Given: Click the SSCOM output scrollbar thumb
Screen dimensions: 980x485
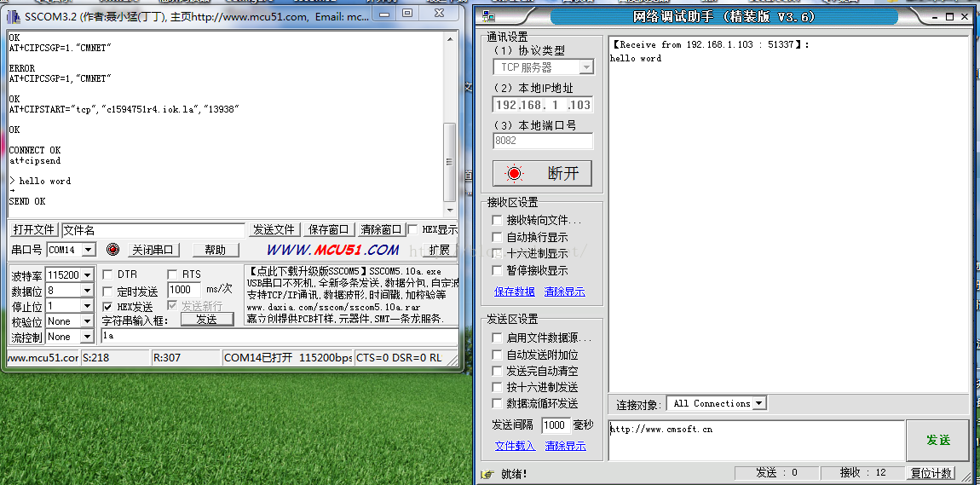Looking at the screenshot, I should (449, 161).
